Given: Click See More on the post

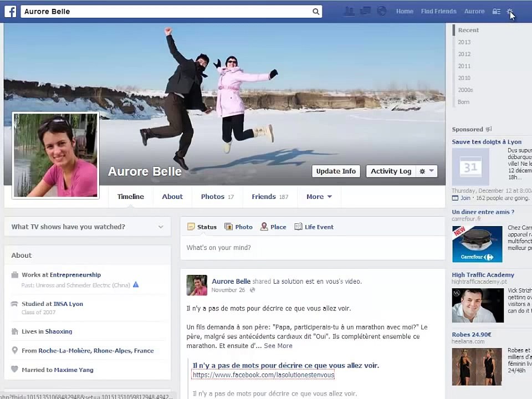Looking at the screenshot, I should pos(278,346).
